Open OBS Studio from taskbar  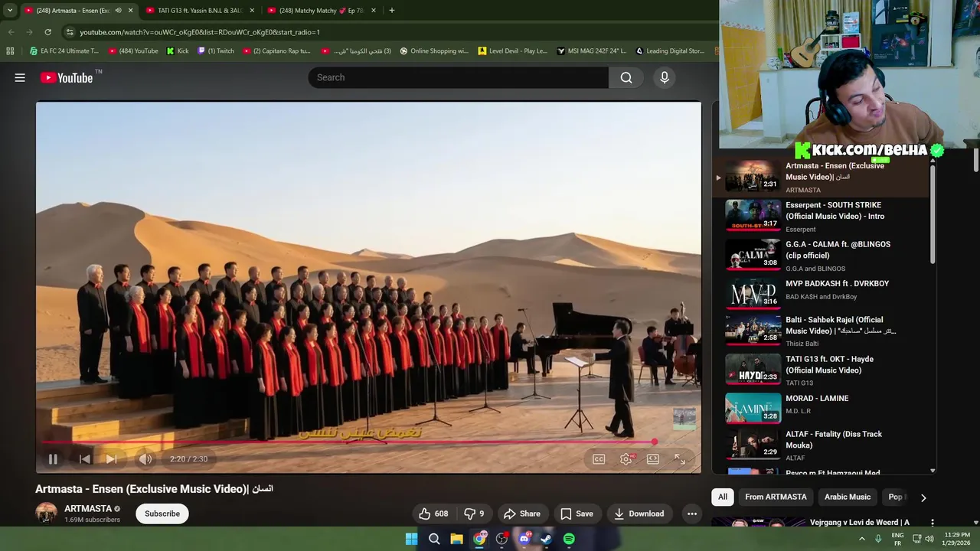coord(501,539)
